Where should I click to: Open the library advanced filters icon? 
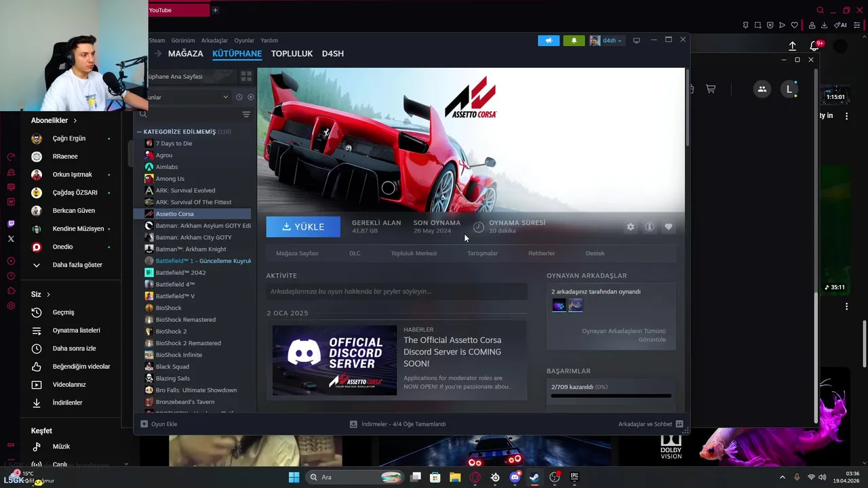coord(246,115)
